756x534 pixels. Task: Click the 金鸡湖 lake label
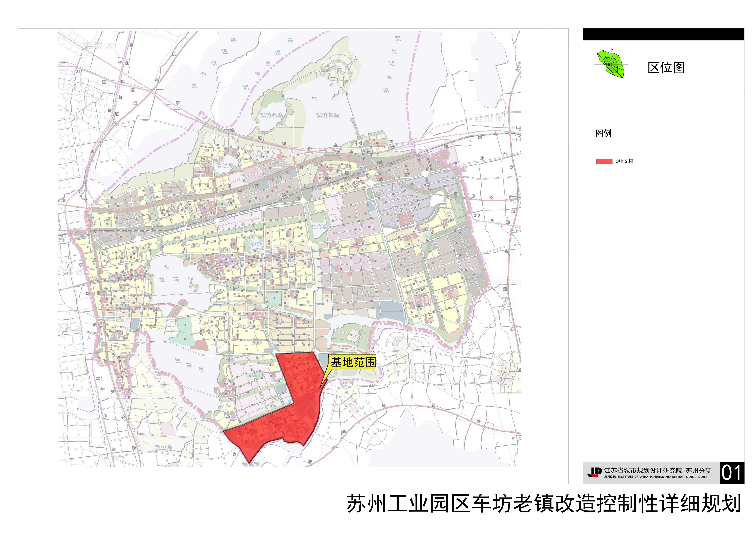tap(176, 279)
